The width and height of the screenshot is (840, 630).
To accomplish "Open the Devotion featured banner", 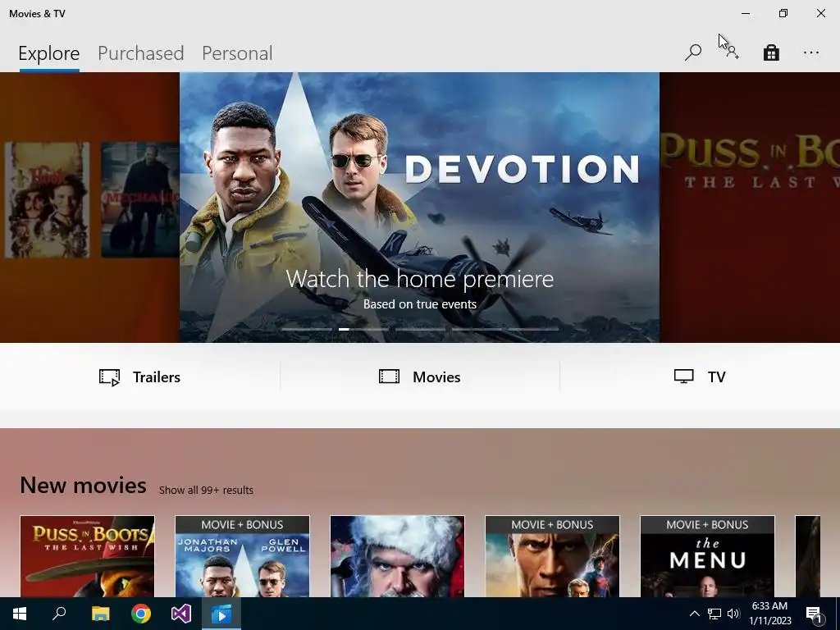I will (419, 208).
